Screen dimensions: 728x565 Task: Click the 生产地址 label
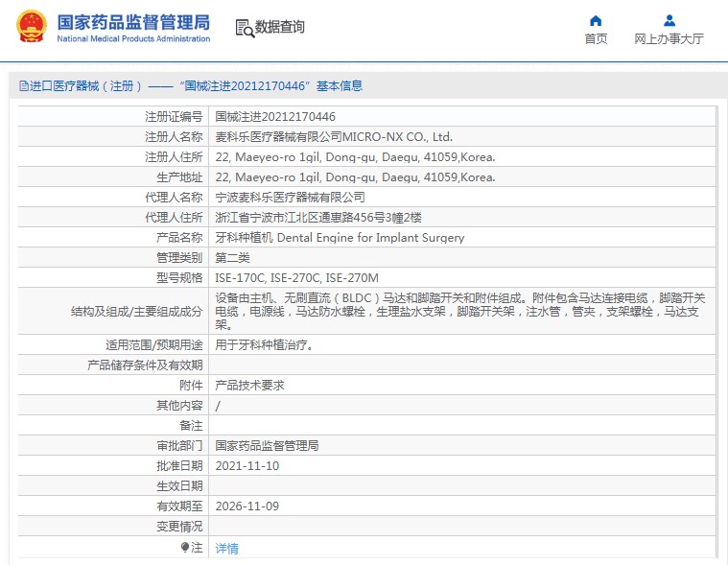pos(179,177)
